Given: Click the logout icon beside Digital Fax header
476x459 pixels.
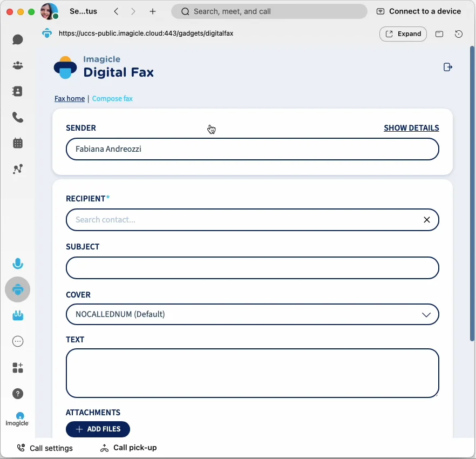Looking at the screenshot, I should point(448,67).
